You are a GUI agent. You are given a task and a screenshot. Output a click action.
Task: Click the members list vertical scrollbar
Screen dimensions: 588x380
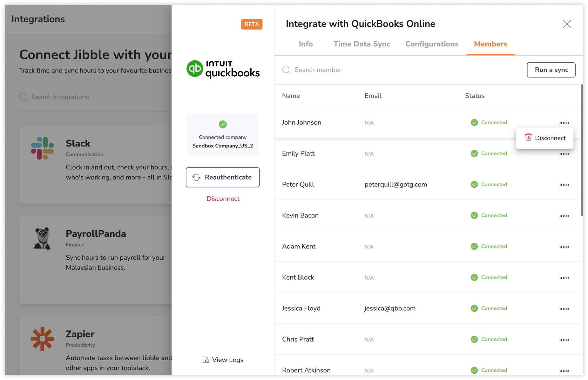pyautogui.click(x=582, y=150)
